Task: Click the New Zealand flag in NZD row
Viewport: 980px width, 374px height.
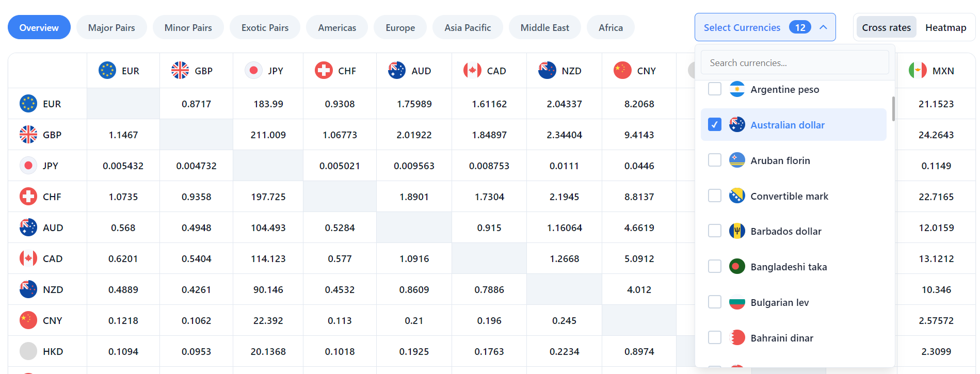Action: [28, 289]
